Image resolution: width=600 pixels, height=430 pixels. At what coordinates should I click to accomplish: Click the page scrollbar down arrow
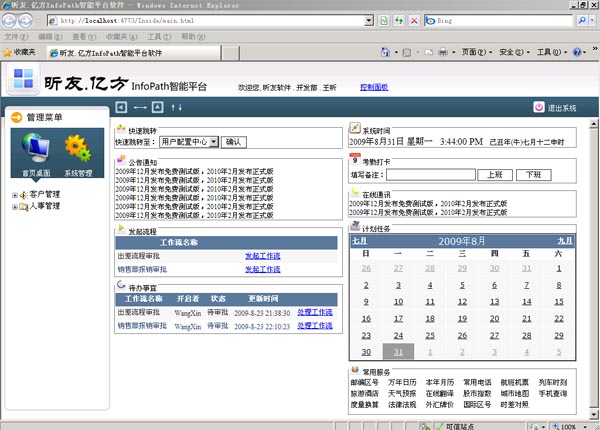593,414
